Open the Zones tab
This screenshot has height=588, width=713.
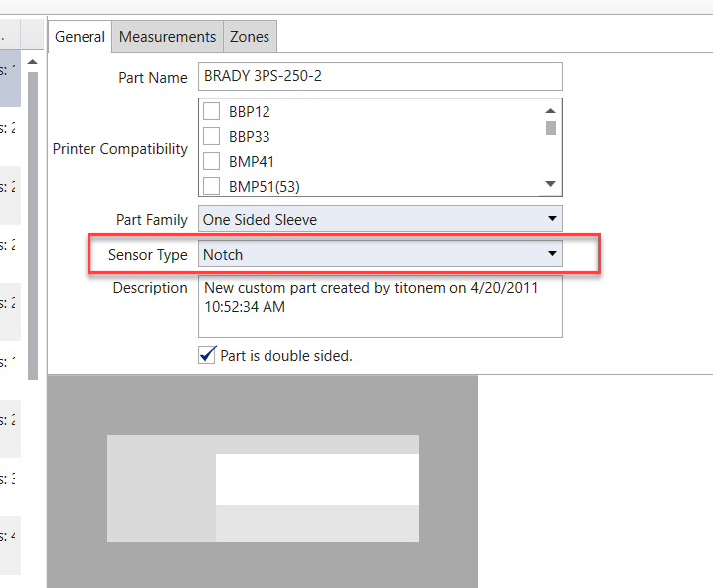(250, 37)
